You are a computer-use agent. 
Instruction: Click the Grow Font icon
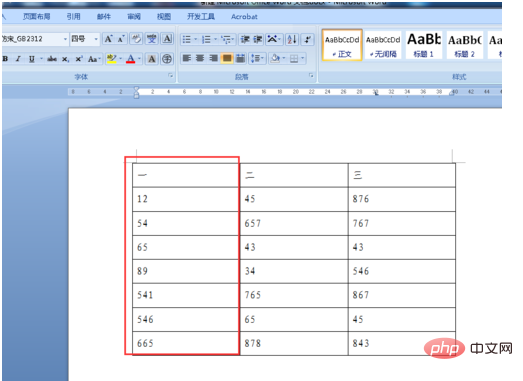(x=108, y=39)
